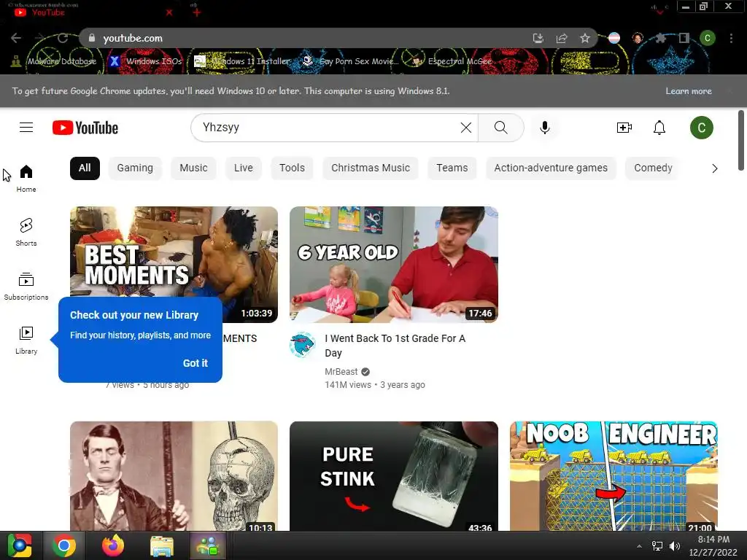Screen dimensions: 747x560
Task: Select the Comedy filter chip
Action: [x=653, y=168]
